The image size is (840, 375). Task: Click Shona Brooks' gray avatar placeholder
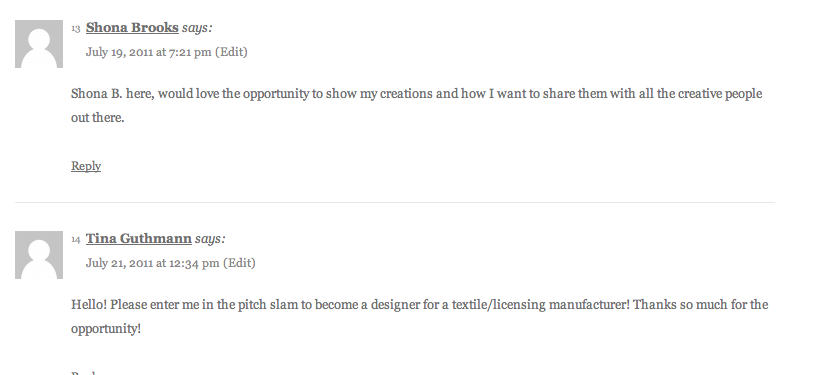pyautogui.click(x=39, y=44)
